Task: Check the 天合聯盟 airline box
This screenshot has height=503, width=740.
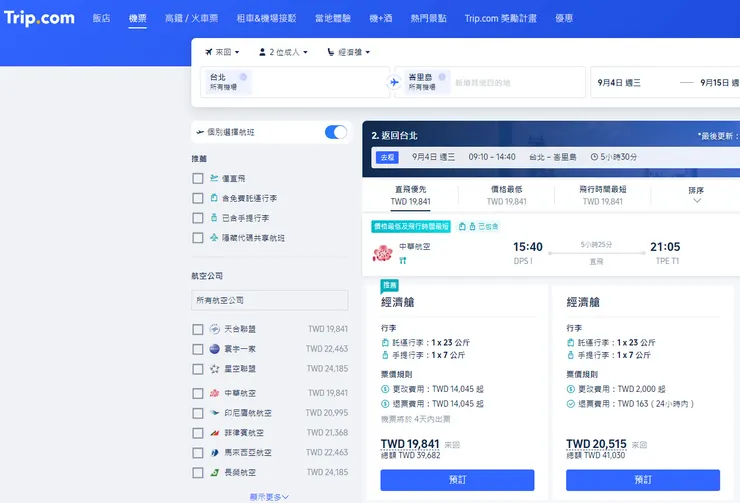Action: pos(198,329)
